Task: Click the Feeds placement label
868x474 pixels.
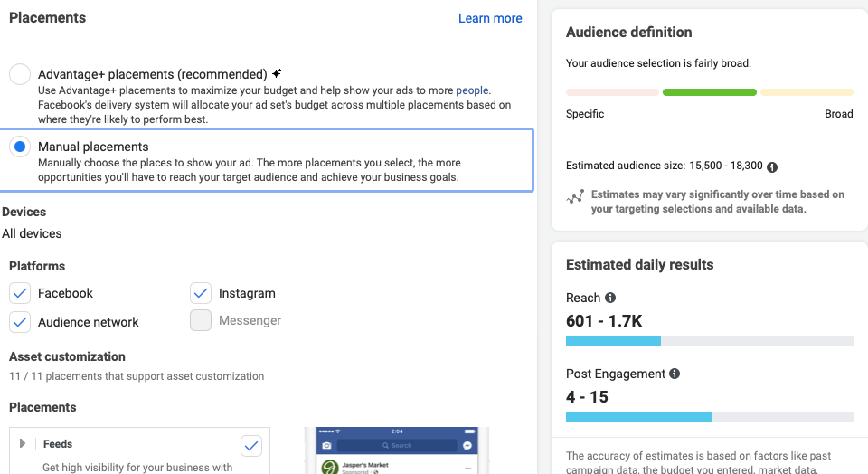Action: [x=58, y=444]
